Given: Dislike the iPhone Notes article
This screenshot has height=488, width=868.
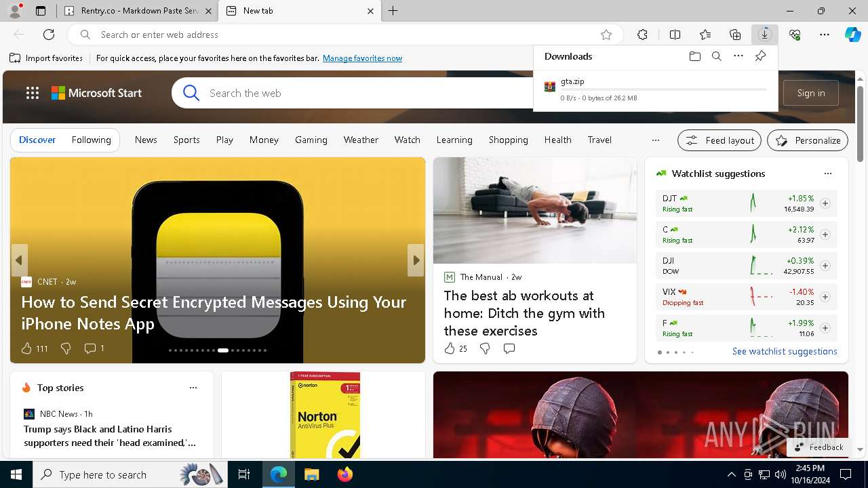Looking at the screenshot, I should point(66,348).
